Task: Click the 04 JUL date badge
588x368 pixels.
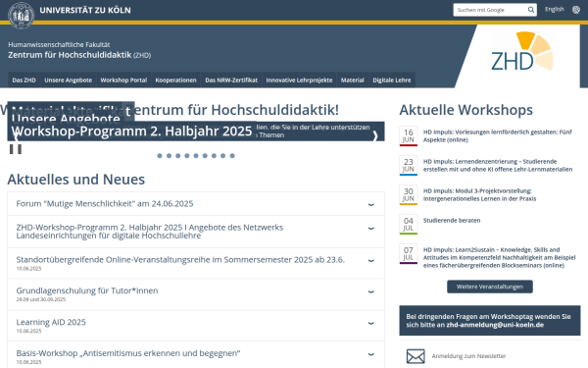Action: [x=409, y=225]
